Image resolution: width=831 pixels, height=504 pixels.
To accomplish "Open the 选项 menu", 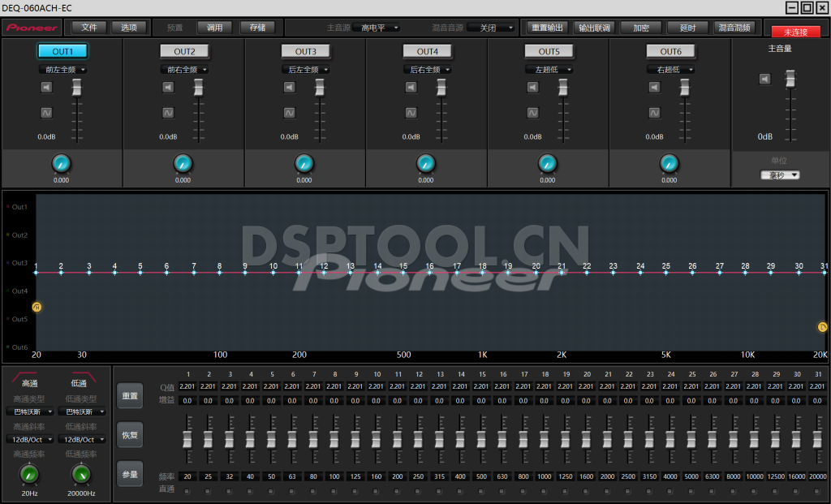I will click(x=129, y=27).
